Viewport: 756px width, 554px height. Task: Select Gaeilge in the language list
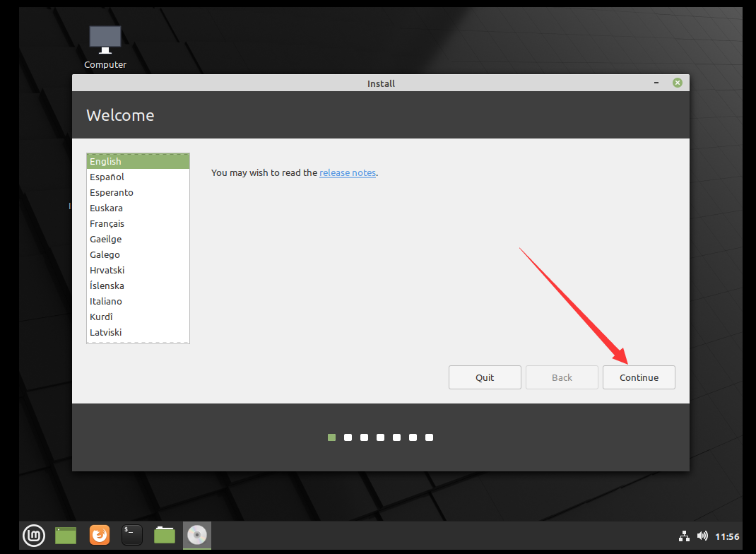(x=138, y=239)
